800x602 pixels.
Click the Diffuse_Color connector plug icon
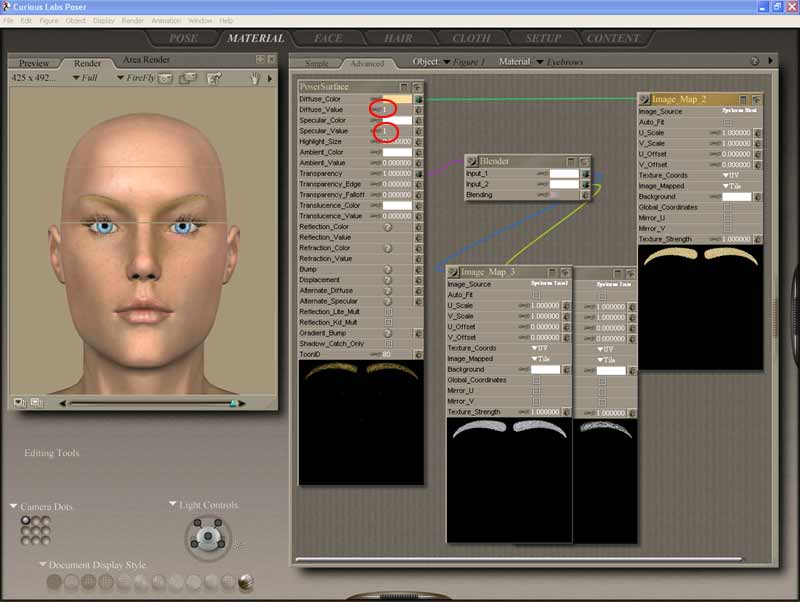pyautogui.click(x=418, y=99)
